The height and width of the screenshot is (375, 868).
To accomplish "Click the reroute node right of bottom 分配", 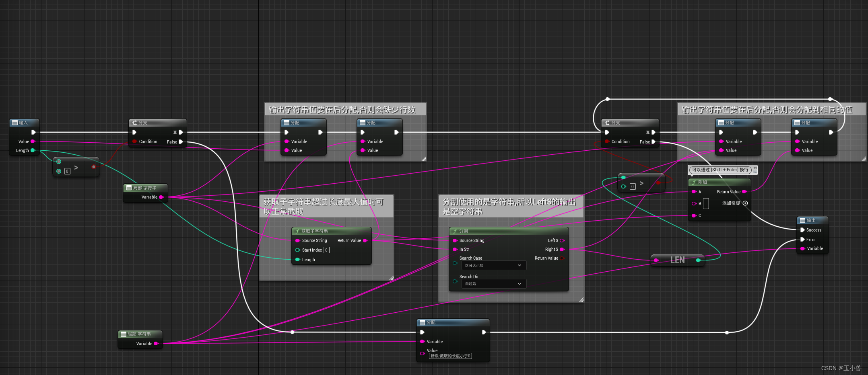I will coord(727,332).
